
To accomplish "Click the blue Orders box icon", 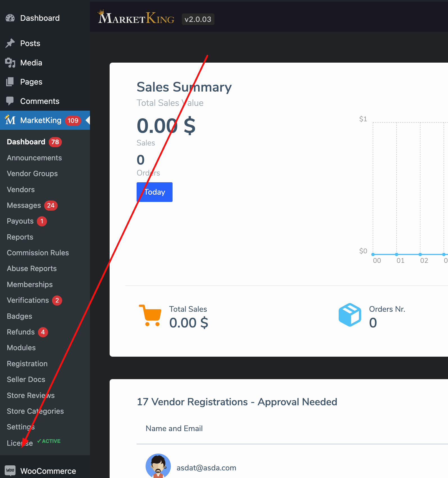I will click(350, 315).
